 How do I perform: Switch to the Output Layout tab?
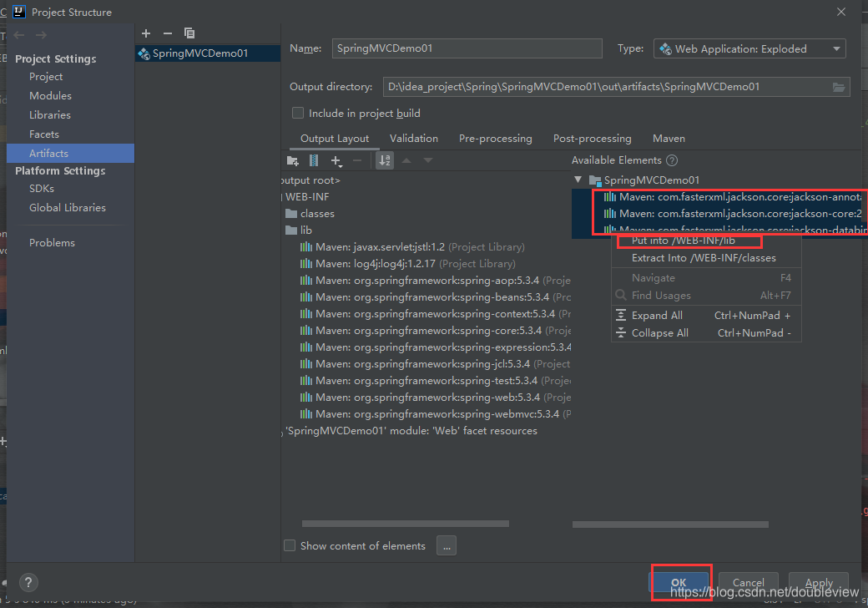click(335, 139)
